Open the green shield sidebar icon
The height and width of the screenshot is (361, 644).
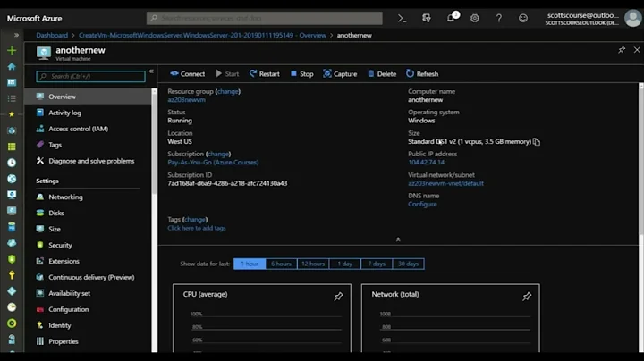12,259
